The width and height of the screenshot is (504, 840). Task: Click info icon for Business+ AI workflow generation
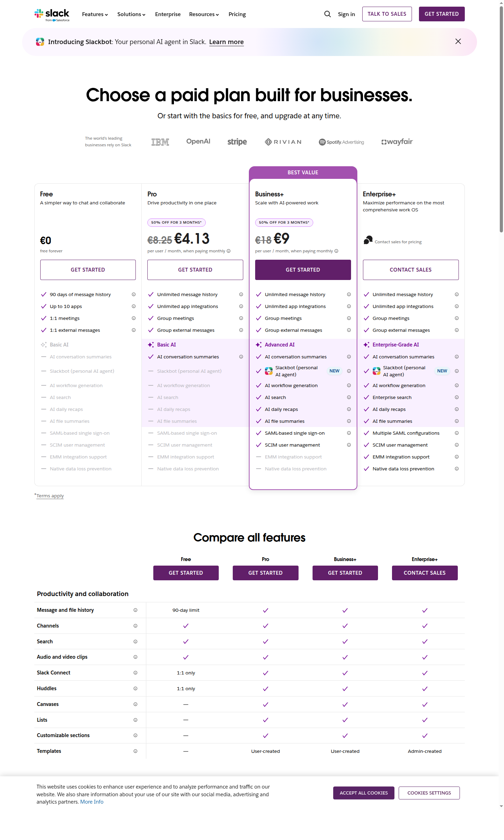click(x=349, y=385)
